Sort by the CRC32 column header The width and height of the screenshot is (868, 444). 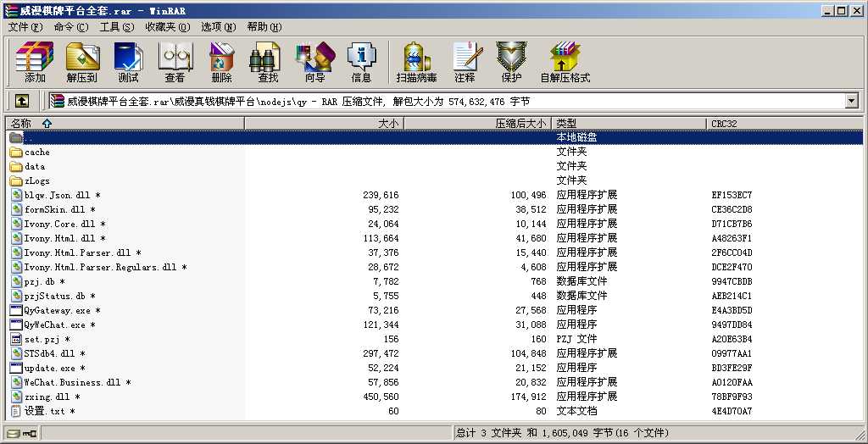[784, 124]
